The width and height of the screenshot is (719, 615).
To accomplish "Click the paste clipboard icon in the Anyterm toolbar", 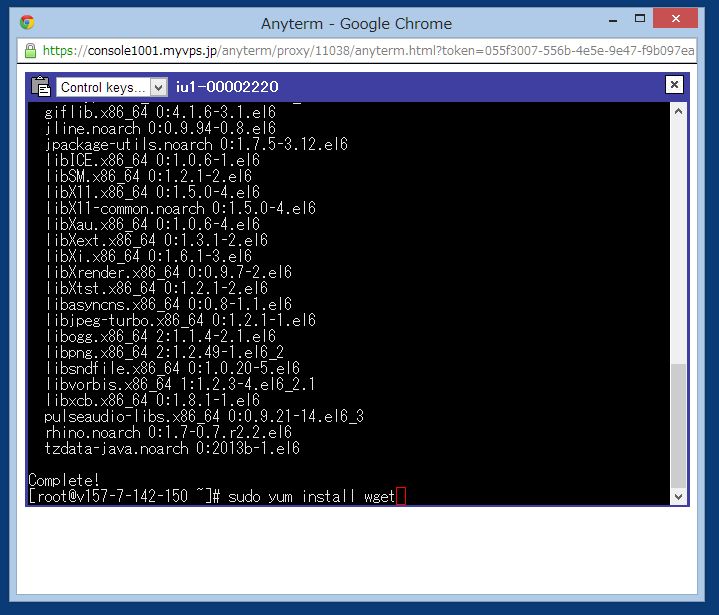I will (x=41, y=86).
